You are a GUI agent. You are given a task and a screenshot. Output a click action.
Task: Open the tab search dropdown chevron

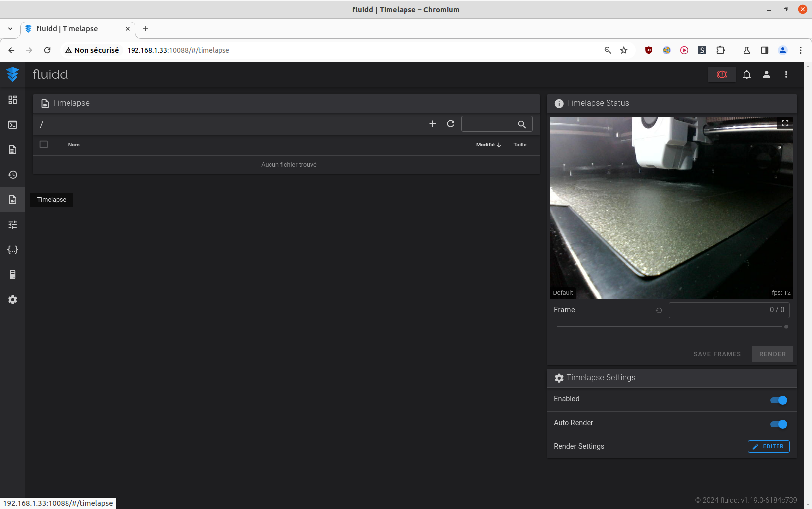[x=10, y=29]
